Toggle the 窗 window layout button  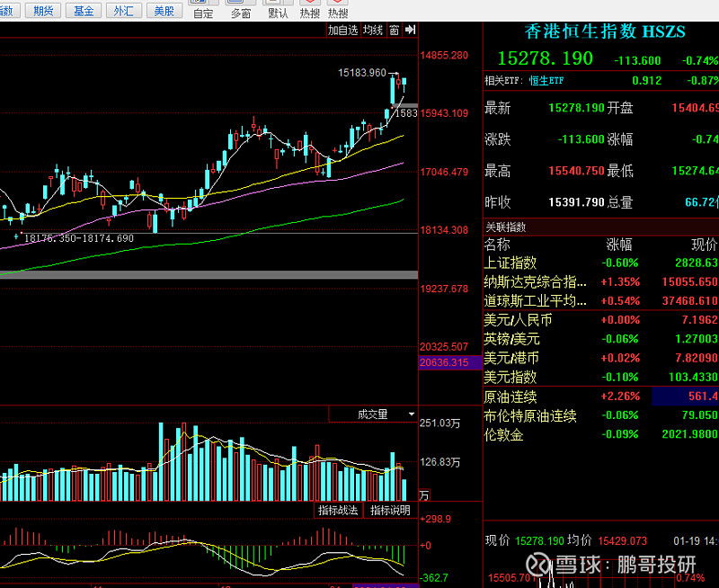[x=395, y=31]
